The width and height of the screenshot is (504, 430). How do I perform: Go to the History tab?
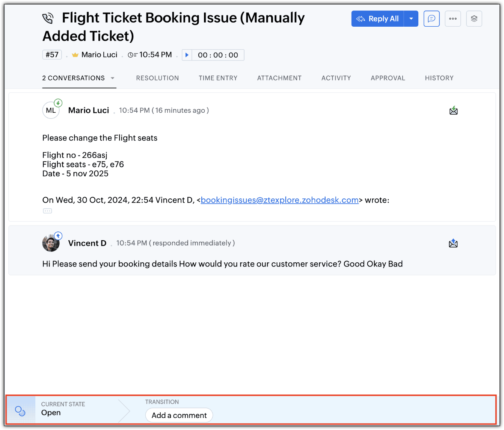pos(439,78)
